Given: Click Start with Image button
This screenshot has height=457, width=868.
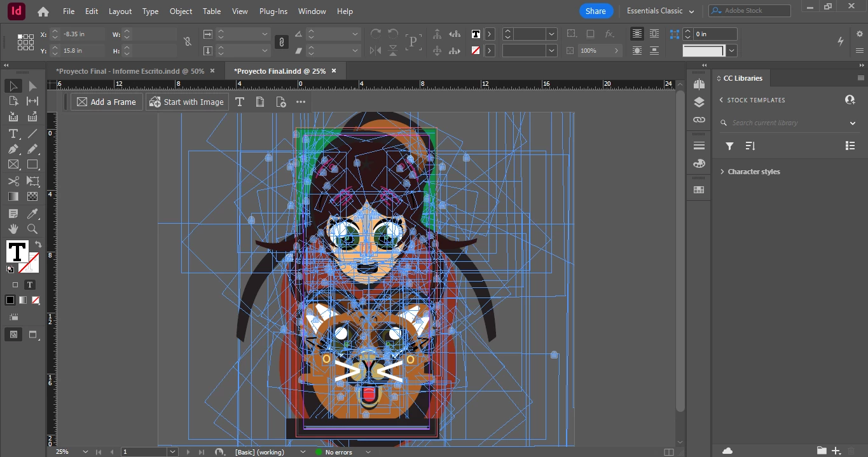Looking at the screenshot, I should click(187, 102).
